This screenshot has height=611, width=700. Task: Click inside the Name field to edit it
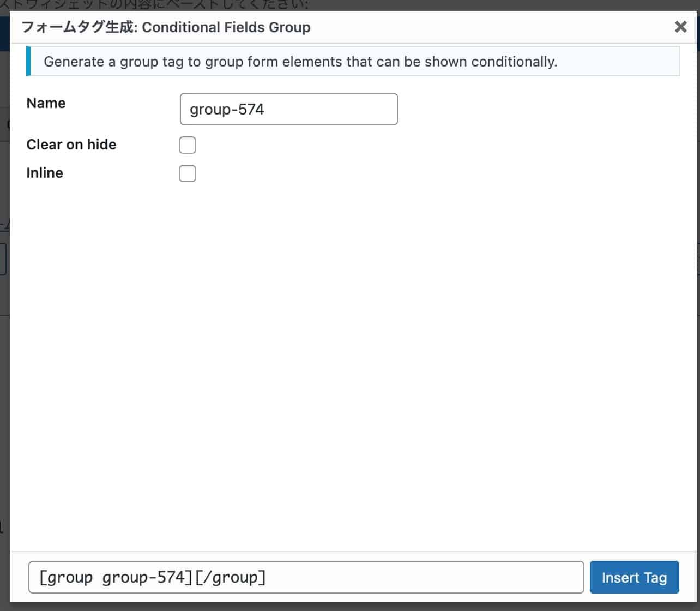point(288,109)
